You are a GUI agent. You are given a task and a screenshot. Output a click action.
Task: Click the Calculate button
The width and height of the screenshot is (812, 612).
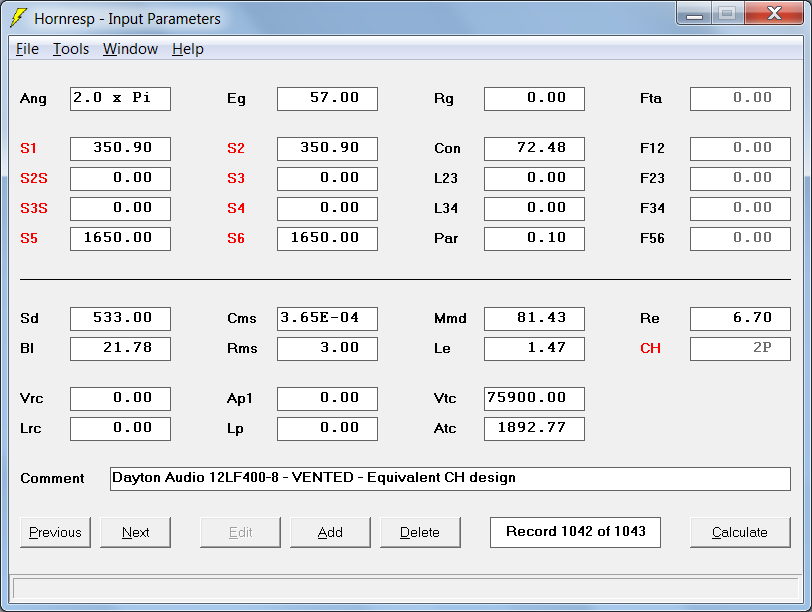740,532
